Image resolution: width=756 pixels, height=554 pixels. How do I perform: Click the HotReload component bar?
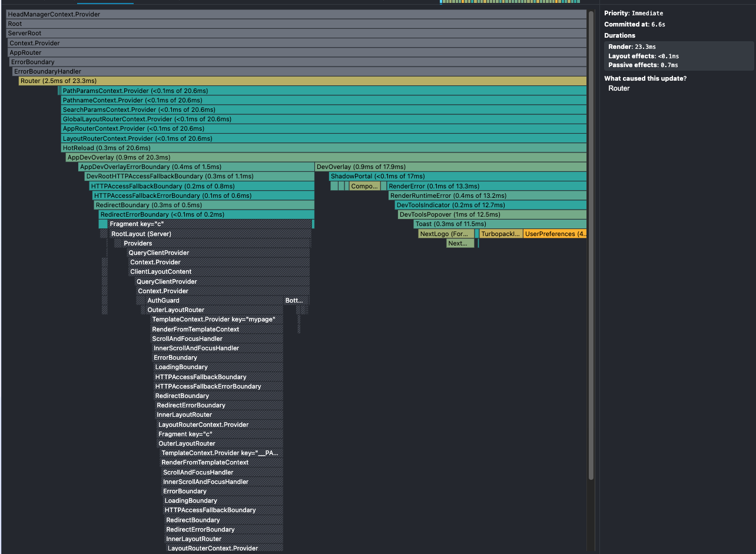tap(324, 148)
